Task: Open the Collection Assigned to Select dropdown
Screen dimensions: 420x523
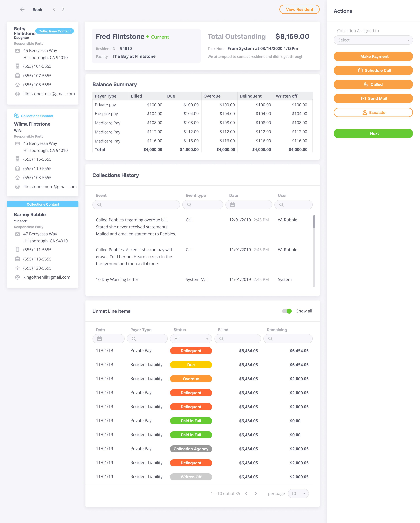Action: (373, 40)
